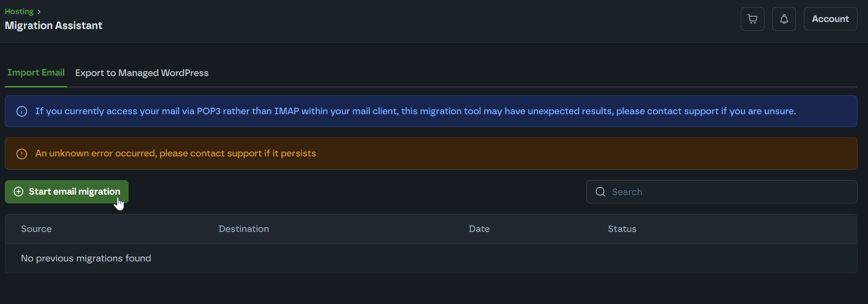The width and height of the screenshot is (868, 304).
Task: Switch to the Import Email tab
Action: click(x=36, y=72)
